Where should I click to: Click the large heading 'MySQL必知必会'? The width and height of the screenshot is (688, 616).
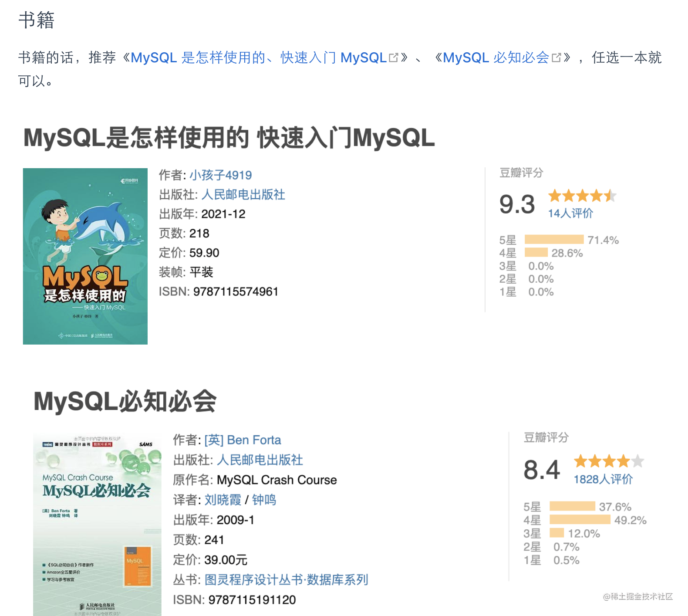coord(125,401)
